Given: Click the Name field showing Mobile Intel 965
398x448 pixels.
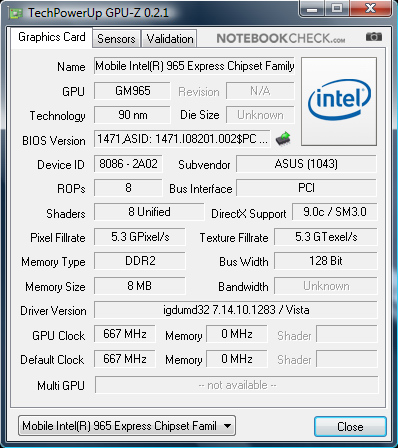Looking at the screenshot, I should coord(194,66).
